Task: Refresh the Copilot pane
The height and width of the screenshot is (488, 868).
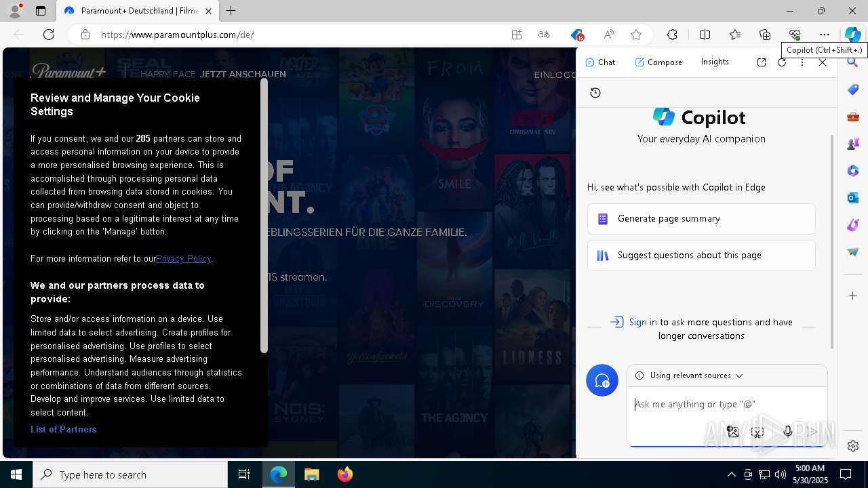Action: click(x=782, y=62)
